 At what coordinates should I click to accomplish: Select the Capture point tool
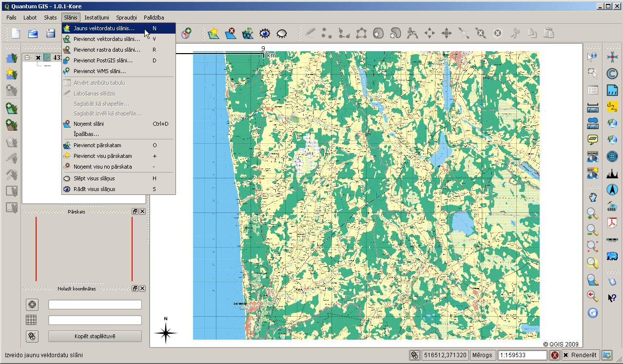(x=327, y=33)
